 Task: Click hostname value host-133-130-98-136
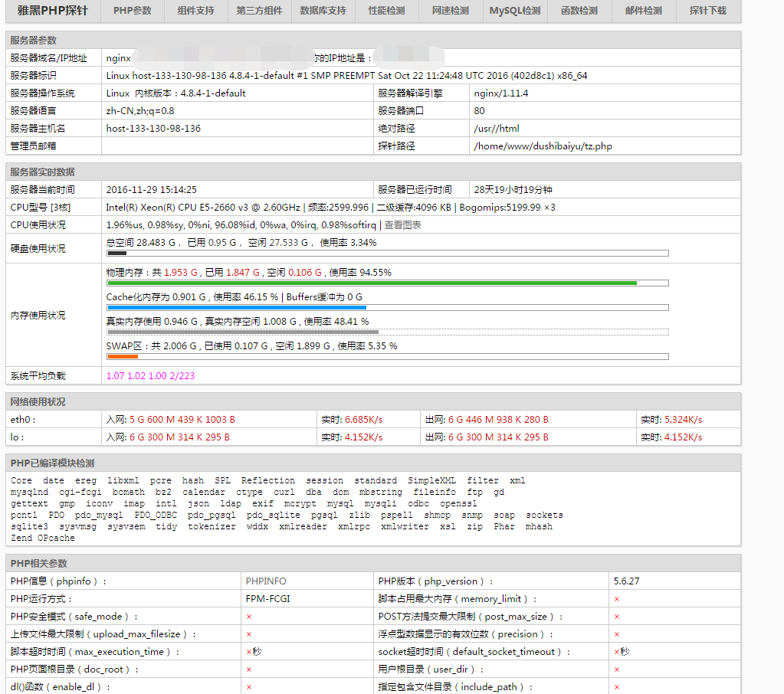point(153,129)
